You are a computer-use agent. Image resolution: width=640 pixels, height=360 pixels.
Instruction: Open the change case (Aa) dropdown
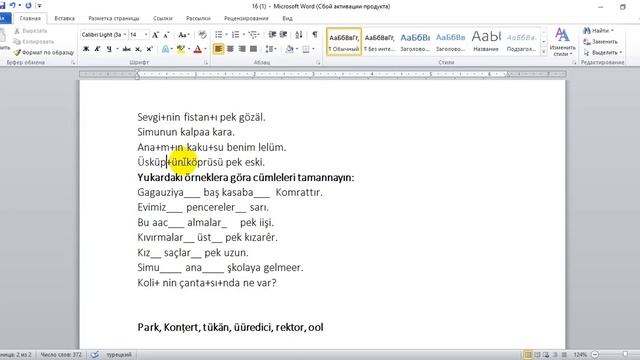click(x=183, y=35)
